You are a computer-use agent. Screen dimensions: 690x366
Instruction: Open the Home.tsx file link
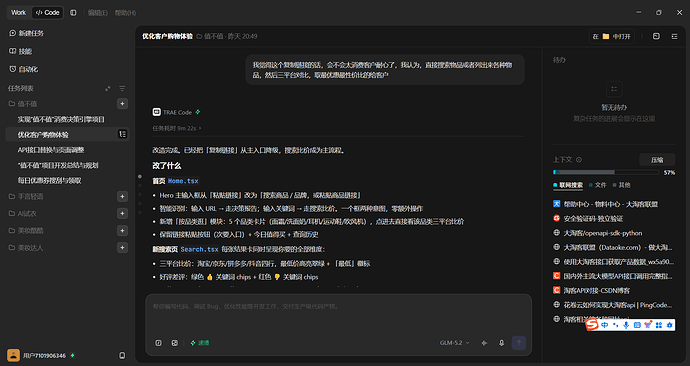[183, 181]
